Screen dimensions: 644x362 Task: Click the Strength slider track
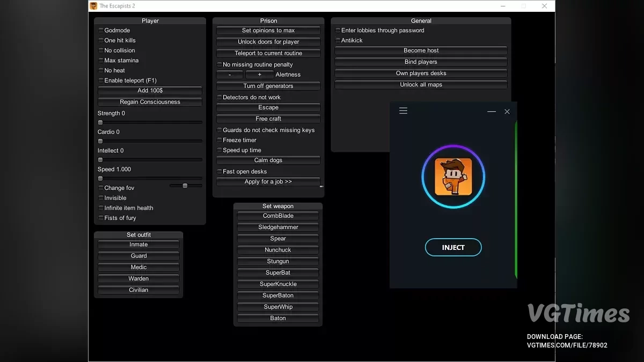coord(150,122)
